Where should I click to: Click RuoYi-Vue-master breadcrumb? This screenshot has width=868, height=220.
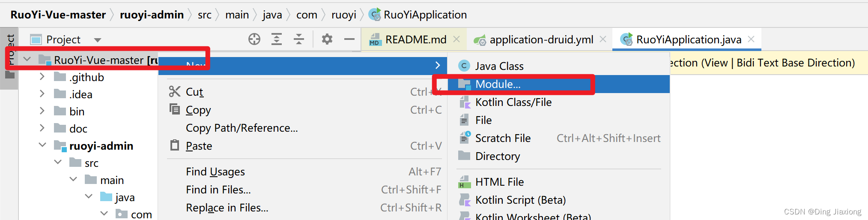coord(58,15)
